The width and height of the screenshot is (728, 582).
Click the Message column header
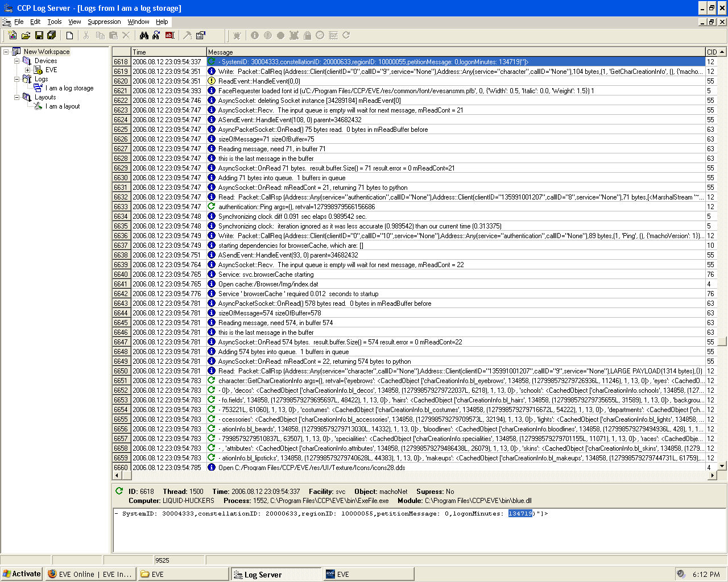[456, 52]
